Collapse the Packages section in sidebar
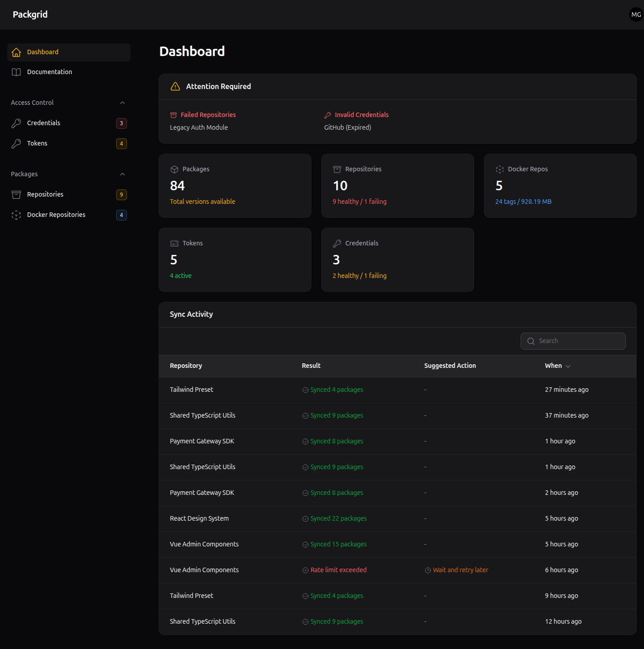The width and height of the screenshot is (644, 649). pyautogui.click(x=122, y=174)
